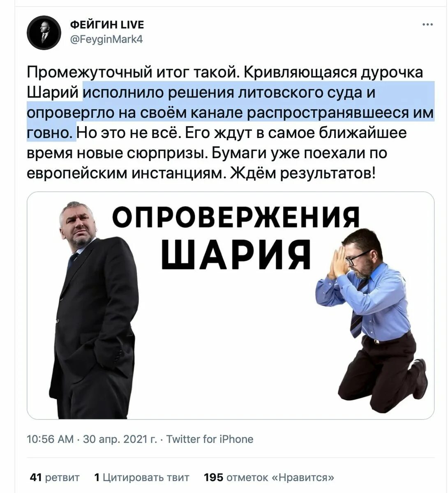448x493 pixels.
Task: Click the ФЕЙГИН LIVE display name
Action: click(107, 25)
